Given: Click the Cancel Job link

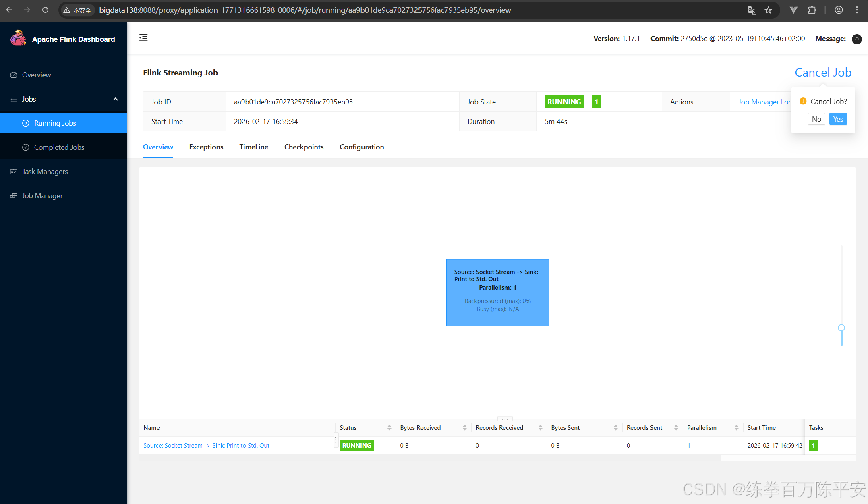Looking at the screenshot, I should [x=823, y=73].
